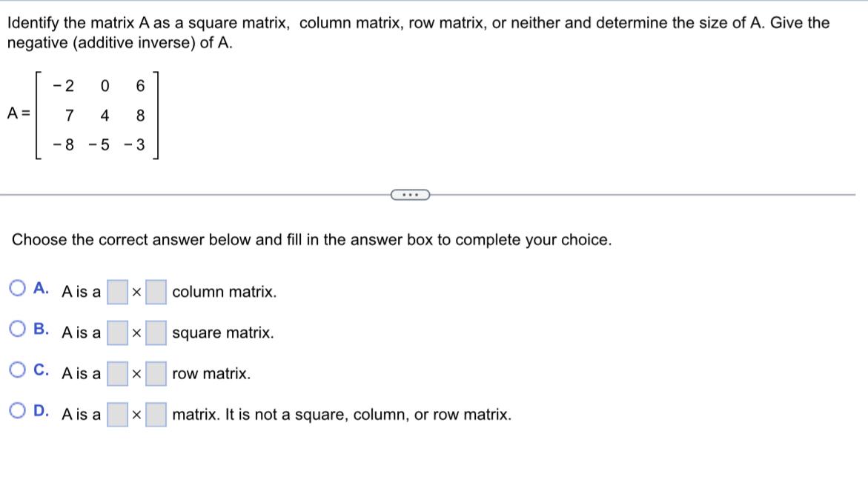Click the second answer box in choice D
This screenshot has height=491, width=868.
click(x=155, y=413)
